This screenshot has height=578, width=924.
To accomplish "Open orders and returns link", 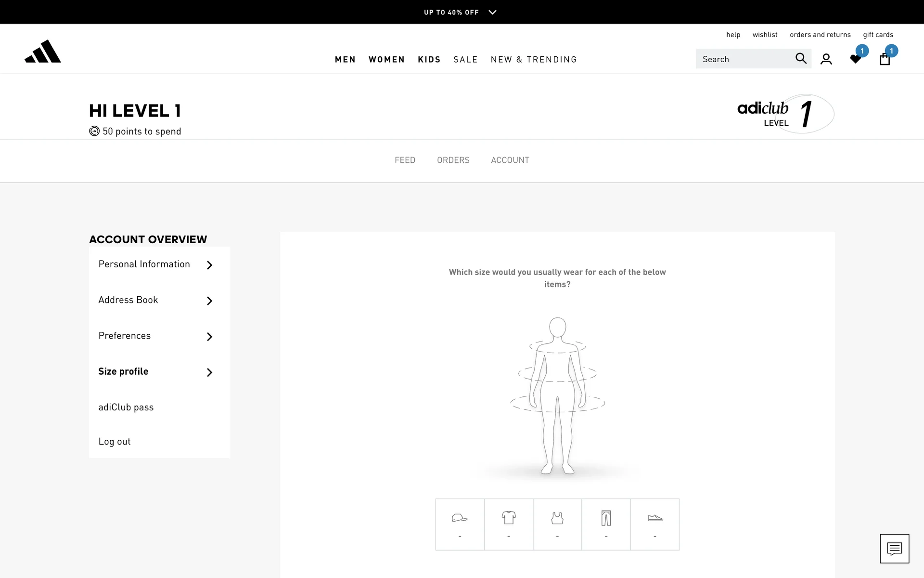I will 820,35.
